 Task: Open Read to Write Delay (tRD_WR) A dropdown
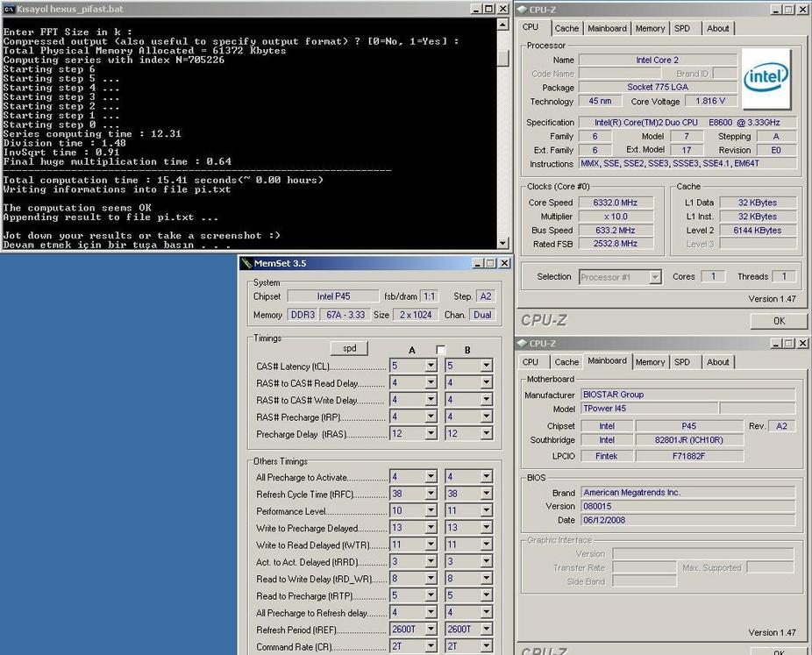[x=431, y=578]
